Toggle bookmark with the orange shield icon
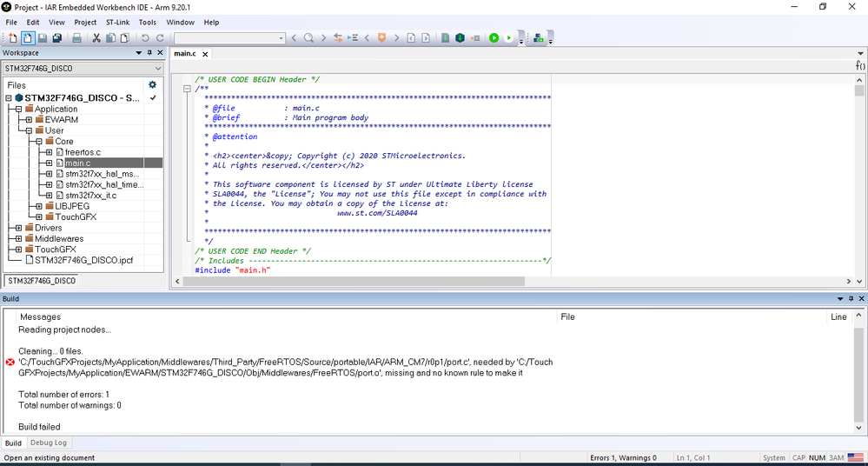Image resolution: width=868 pixels, height=466 pixels. click(381, 38)
